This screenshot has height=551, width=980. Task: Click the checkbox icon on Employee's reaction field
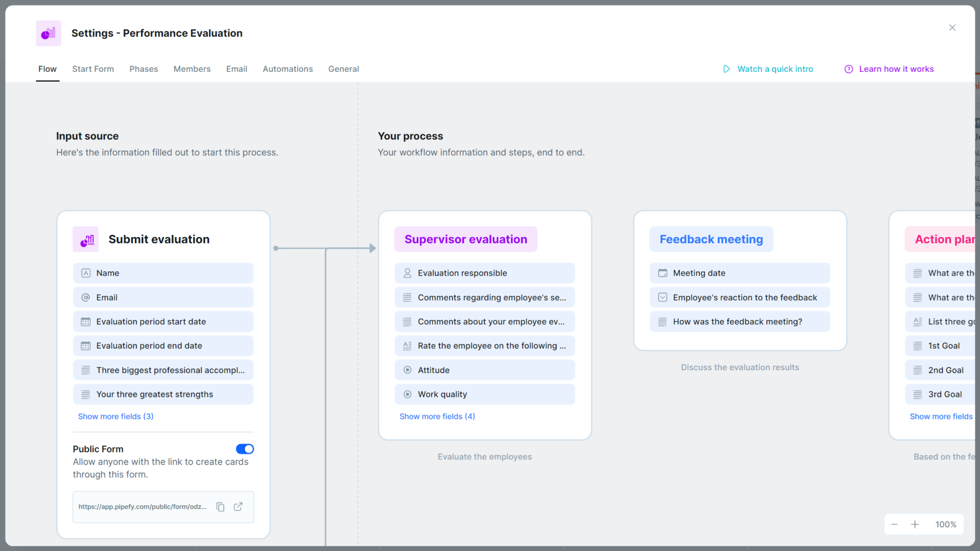(662, 297)
